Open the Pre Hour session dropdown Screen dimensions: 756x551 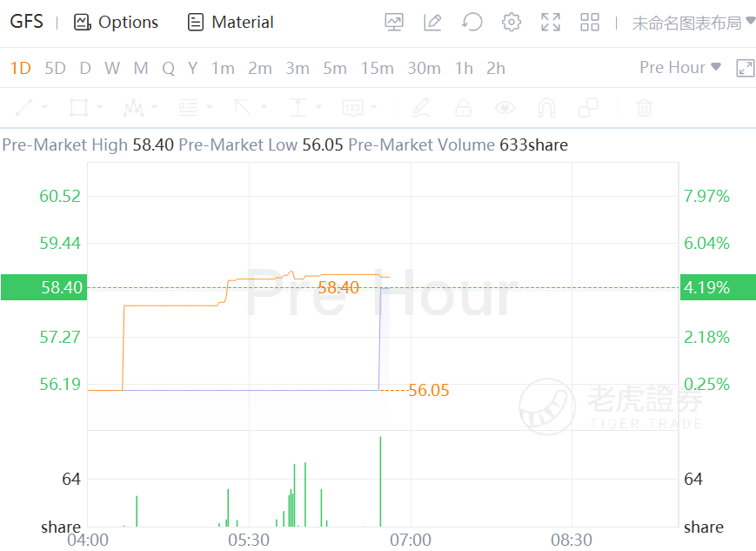click(x=680, y=68)
